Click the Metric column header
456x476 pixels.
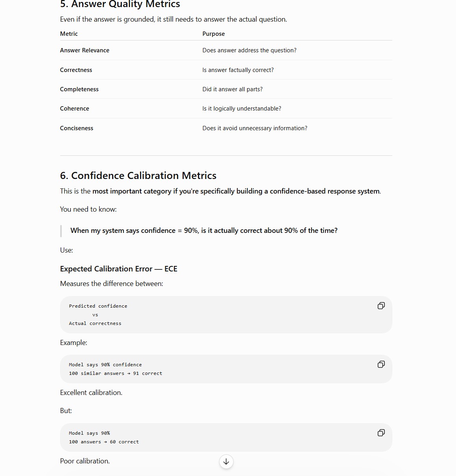click(x=69, y=34)
